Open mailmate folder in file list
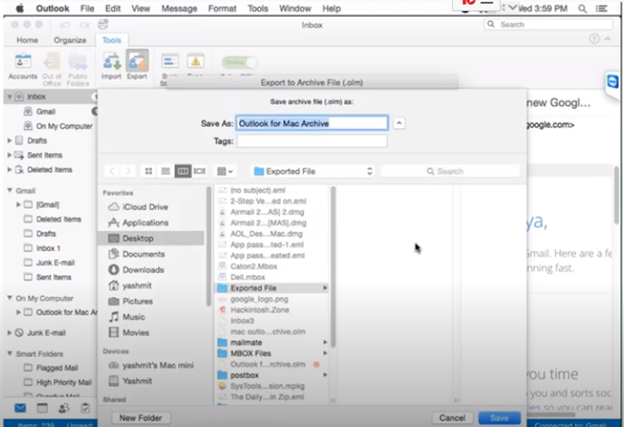 point(273,342)
